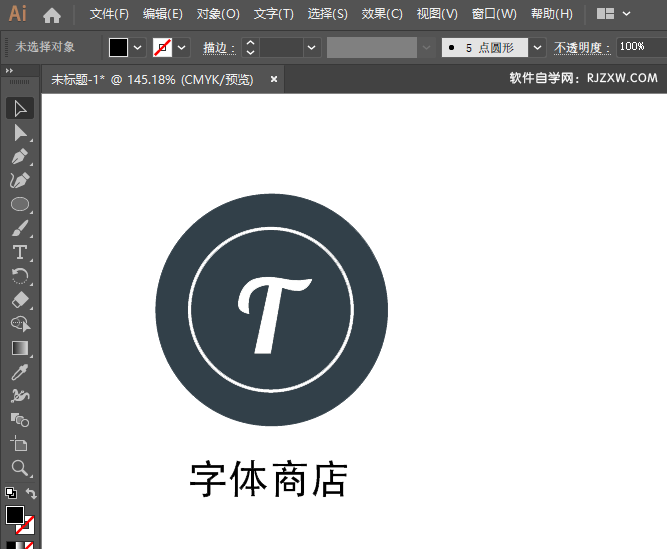Open the 对象(O) menu

tap(218, 14)
